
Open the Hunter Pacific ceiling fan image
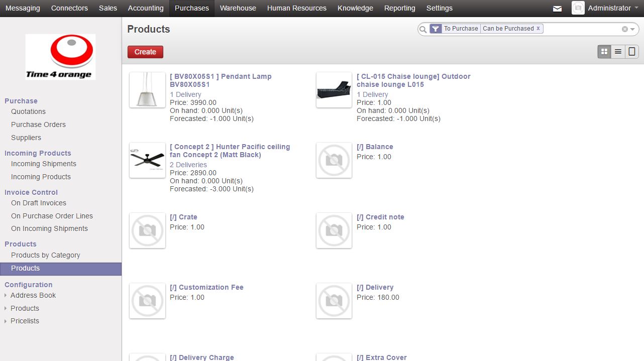pyautogui.click(x=147, y=160)
